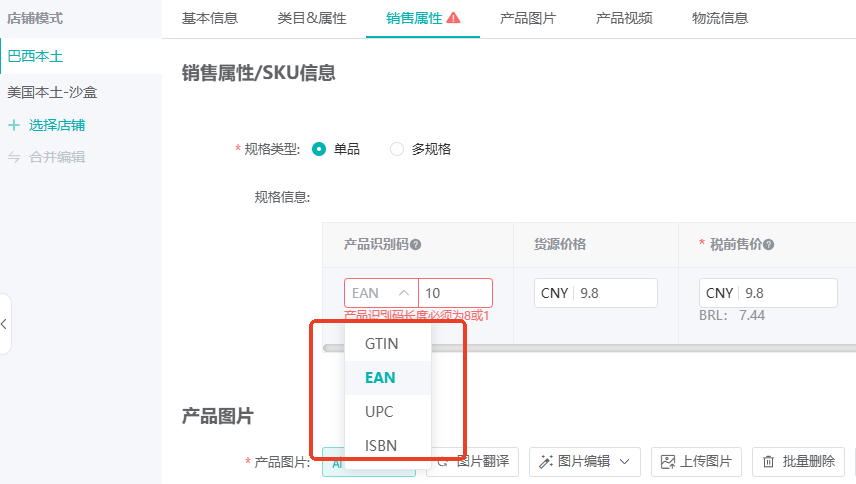
Task: Switch to the 基本信息 tab
Action: click(x=210, y=18)
